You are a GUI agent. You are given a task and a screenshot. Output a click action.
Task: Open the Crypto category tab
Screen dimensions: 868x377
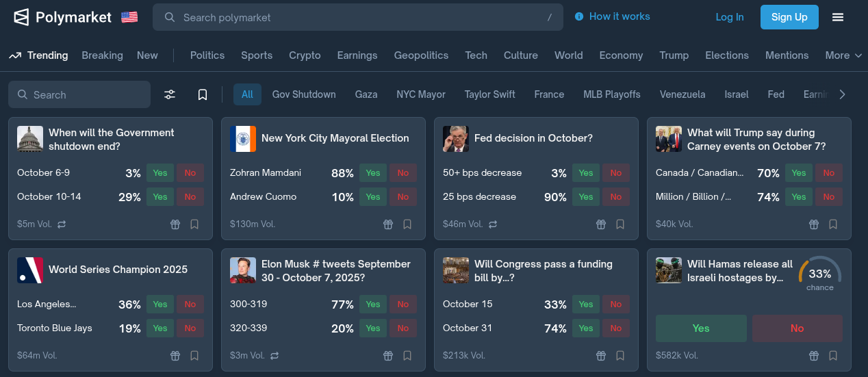click(305, 55)
